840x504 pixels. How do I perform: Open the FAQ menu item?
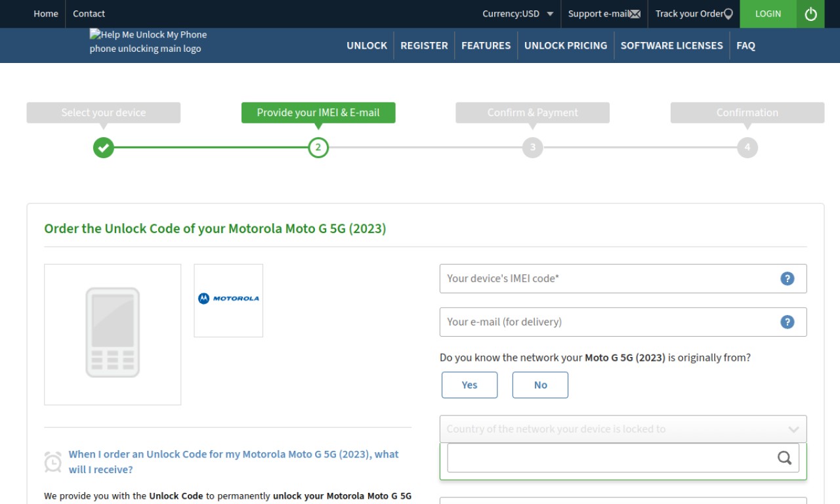(x=745, y=45)
